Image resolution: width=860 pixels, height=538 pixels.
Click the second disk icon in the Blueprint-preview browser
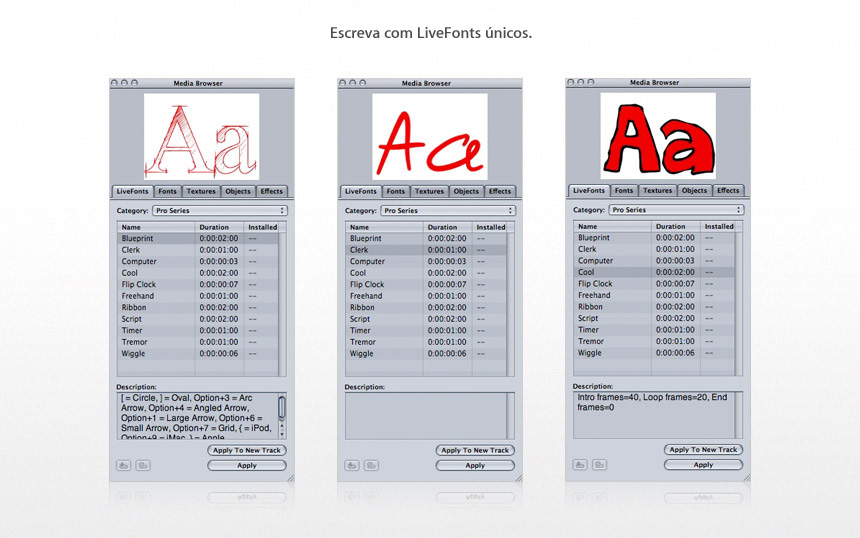tap(143, 465)
